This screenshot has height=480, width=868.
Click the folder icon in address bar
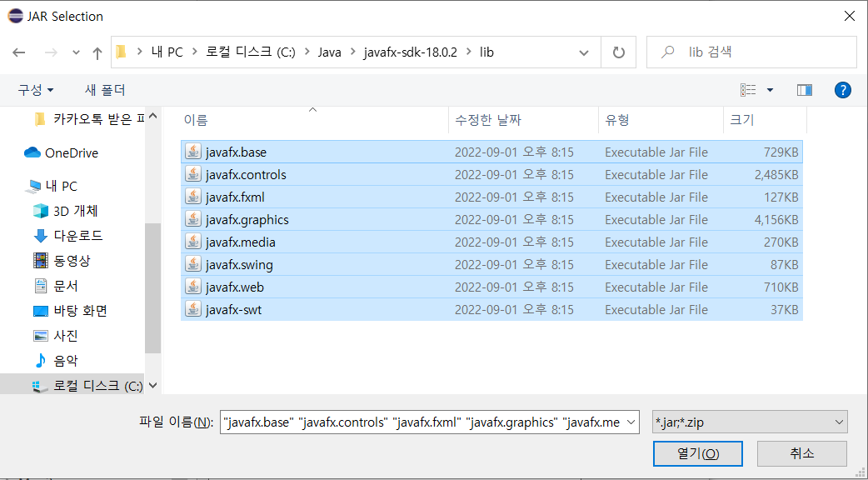pyautogui.click(x=122, y=52)
